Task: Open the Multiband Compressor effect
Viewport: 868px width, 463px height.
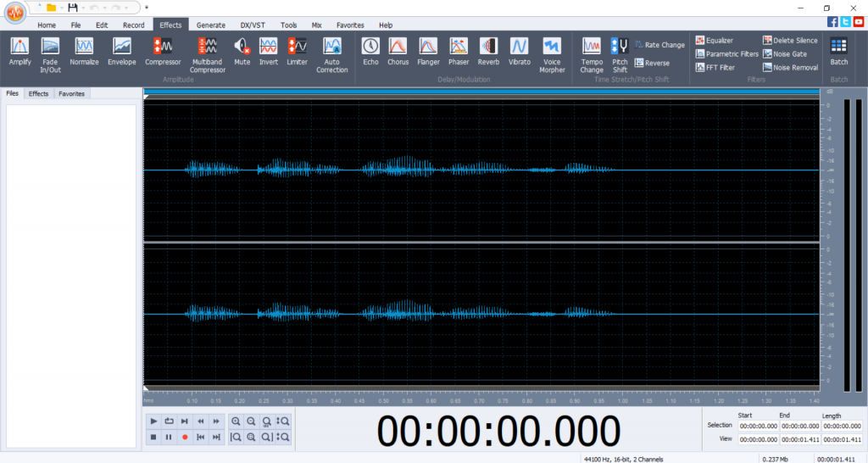Action: point(208,53)
